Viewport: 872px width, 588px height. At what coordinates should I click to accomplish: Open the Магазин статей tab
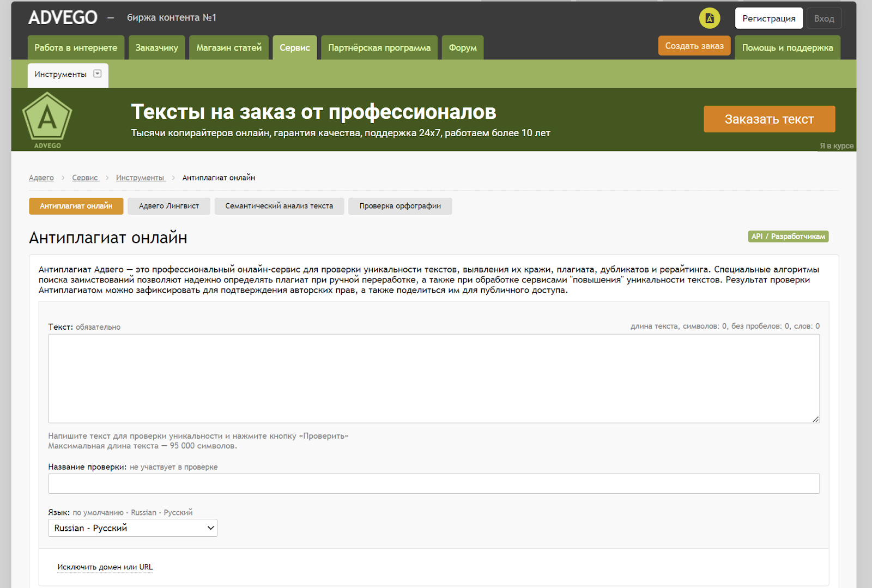[229, 47]
